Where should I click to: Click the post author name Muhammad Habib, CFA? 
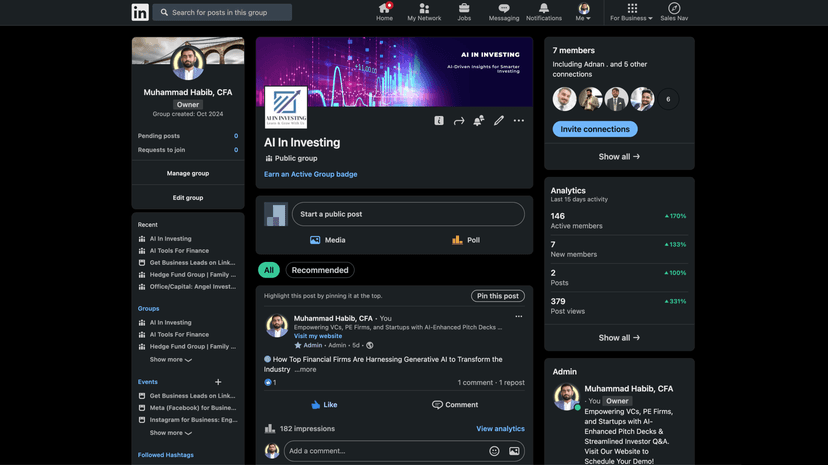click(333, 318)
